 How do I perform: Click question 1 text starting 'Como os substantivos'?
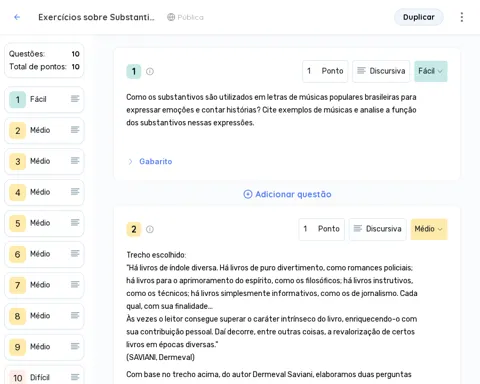[271, 110]
